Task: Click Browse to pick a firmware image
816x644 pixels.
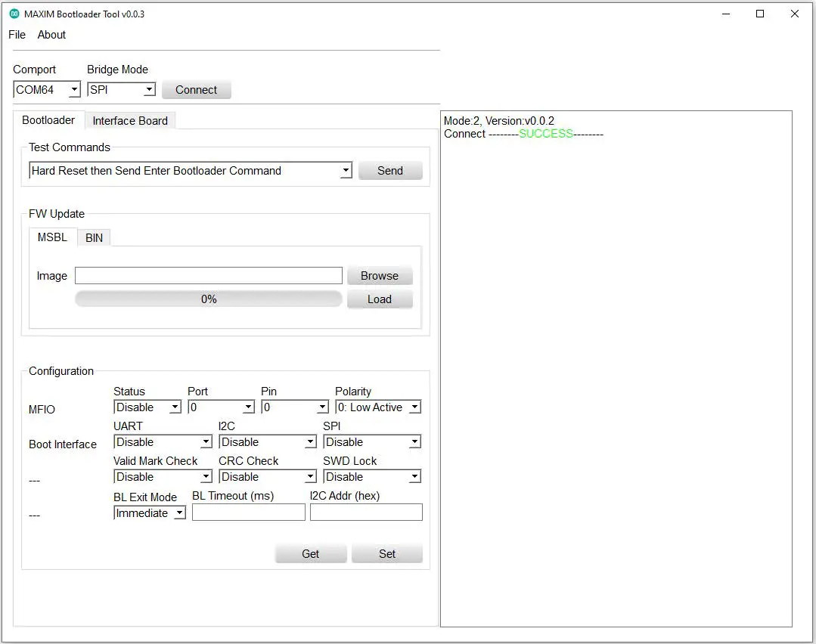Action: [x=379, y=275]
